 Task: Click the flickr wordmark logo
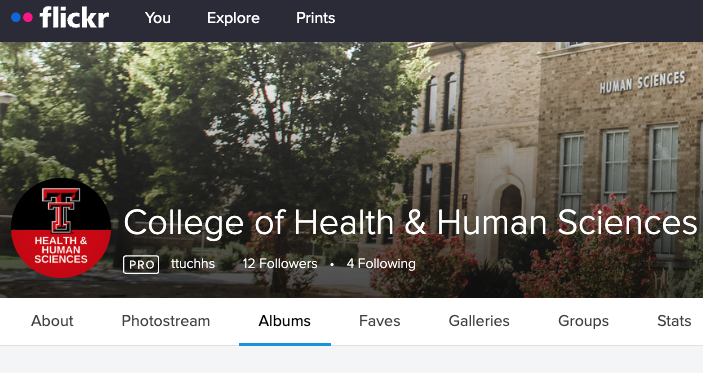pos(74,17)
